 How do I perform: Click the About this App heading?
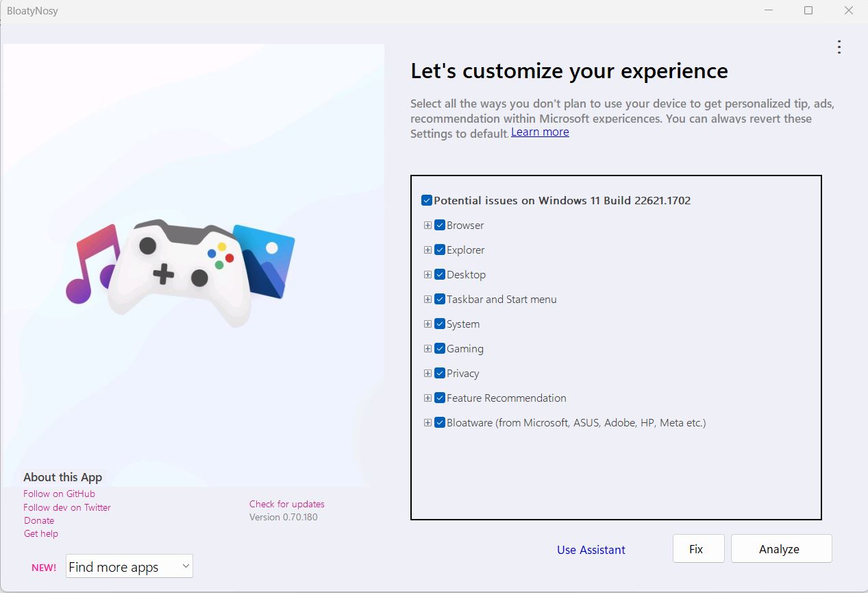62,477
